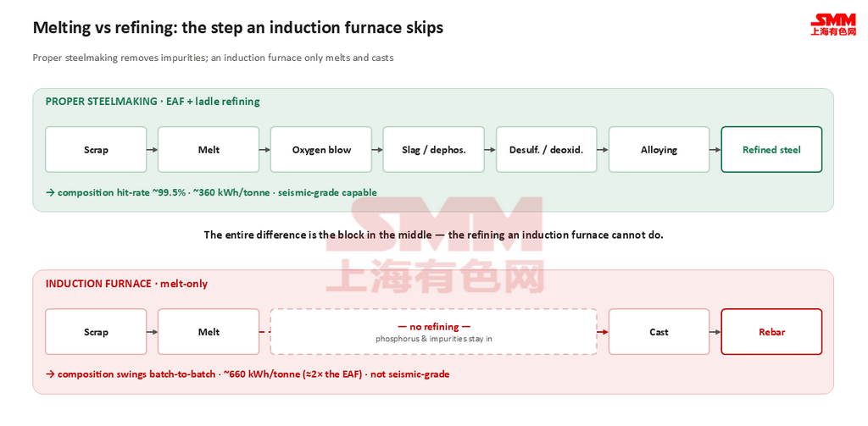Click the Scrap box in the proper steelmaking row
The width and height of the screenshot is (868, 426).
pyautogui.click(x=96, y=149)
